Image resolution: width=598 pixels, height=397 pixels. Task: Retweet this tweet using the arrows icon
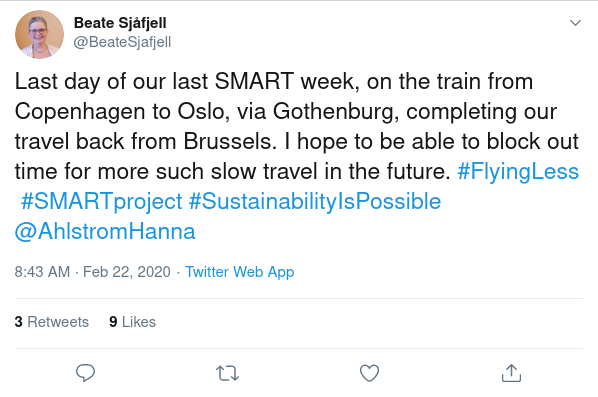[x=227, y=373]
